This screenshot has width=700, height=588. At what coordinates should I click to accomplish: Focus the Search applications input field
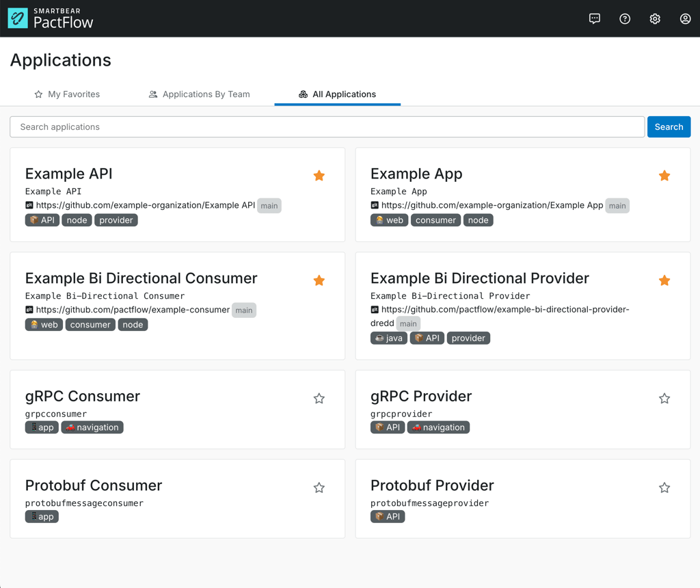click(327, 127)
